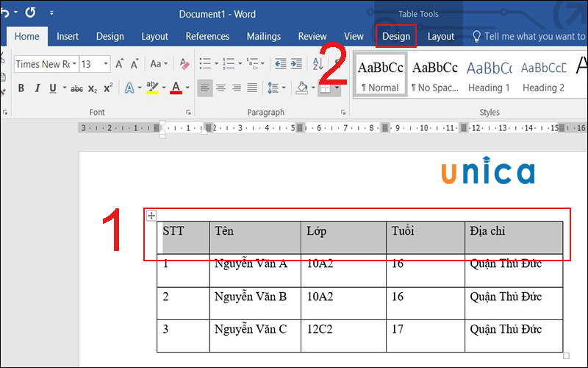Click the table move handle

151,215
